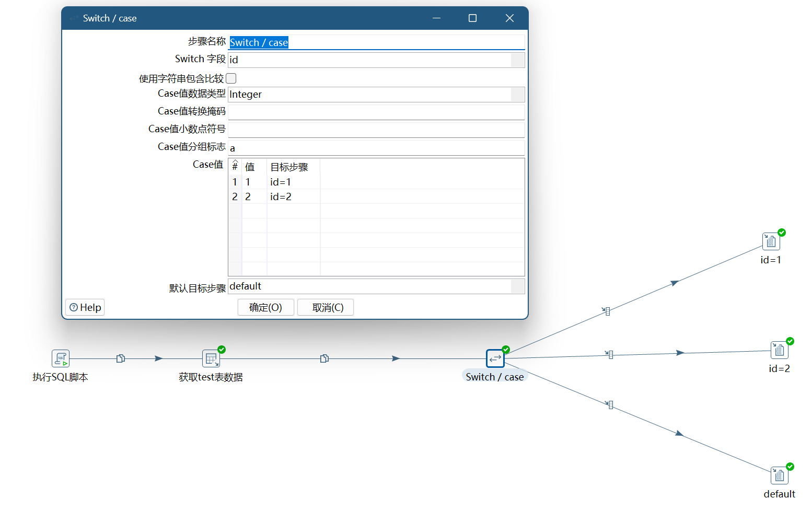This screenshot has height=510, width=812.
Task: Enable 使用字符串包含比较 checkbox
Action: point(231,78)
